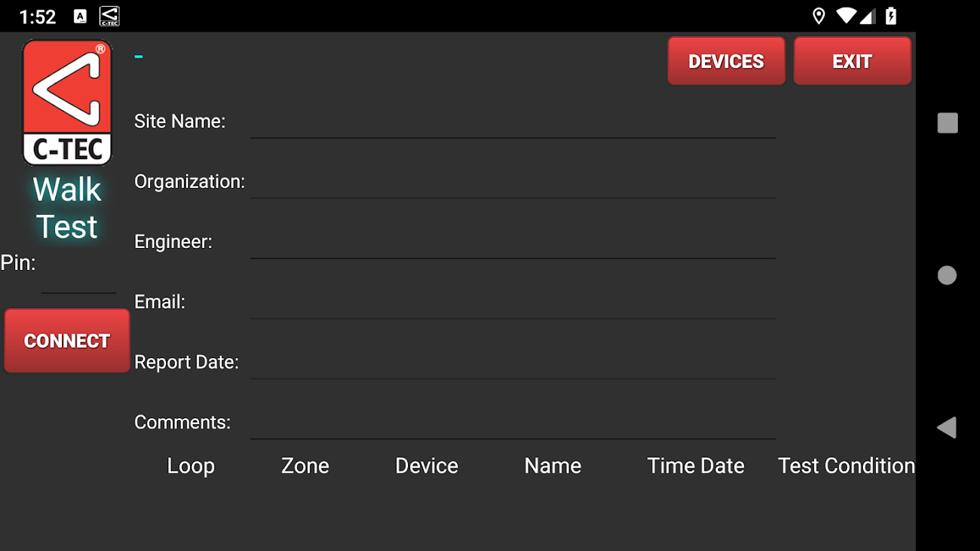Click into the Comments field
The width and height of the screenshot is (980, 551).
click(512, 423)
